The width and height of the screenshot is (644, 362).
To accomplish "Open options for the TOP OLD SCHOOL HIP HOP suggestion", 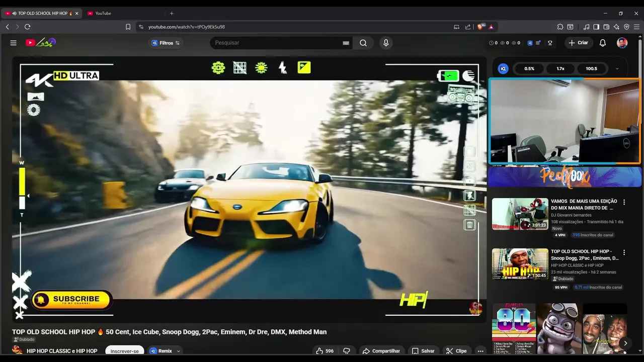I will pos(624,252).
